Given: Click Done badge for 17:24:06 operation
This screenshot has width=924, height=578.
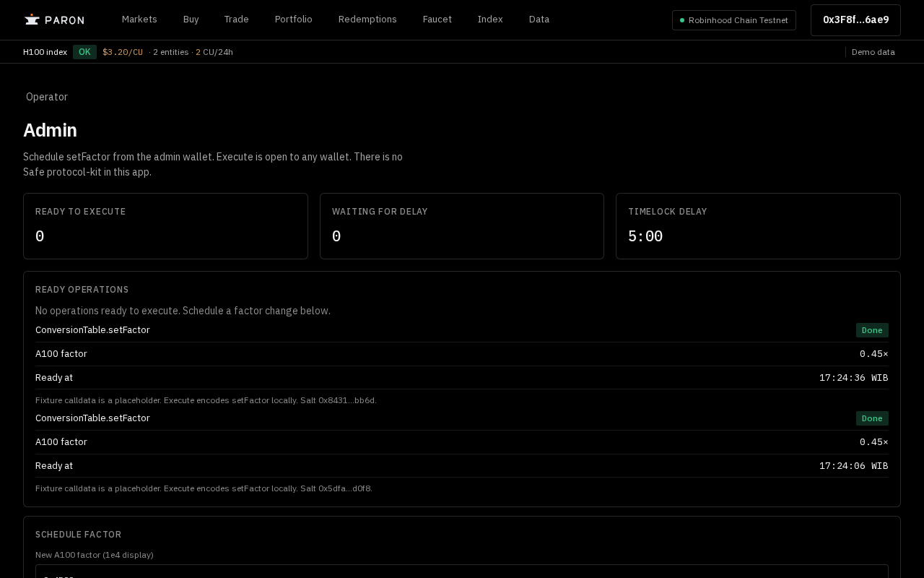Looking at the screenshot, I should tap(872, 418).
